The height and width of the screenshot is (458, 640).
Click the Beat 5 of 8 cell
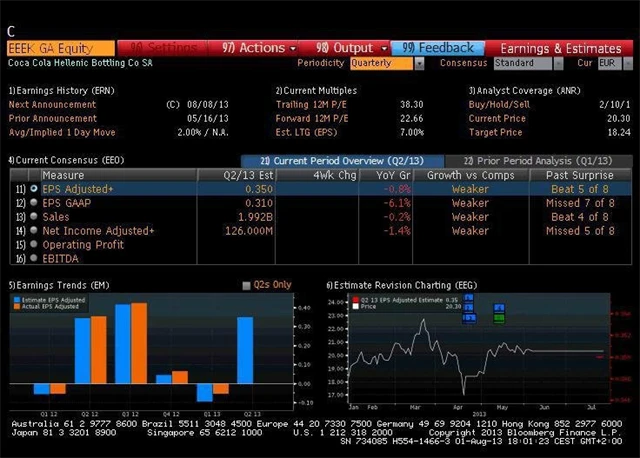point(580,189)
